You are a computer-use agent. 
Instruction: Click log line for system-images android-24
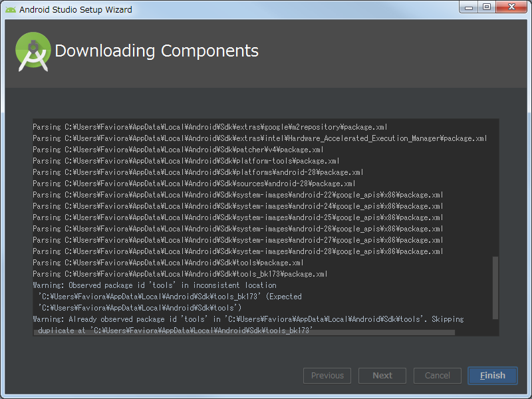pyautogui.click(x=238, y=206)
